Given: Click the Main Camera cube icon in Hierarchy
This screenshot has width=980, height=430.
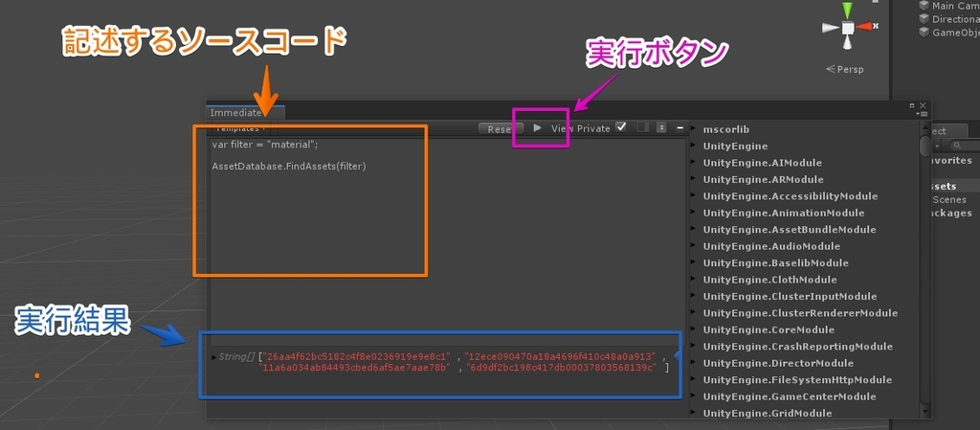Looking at the screenshot, I should click(x=924, y=5).
